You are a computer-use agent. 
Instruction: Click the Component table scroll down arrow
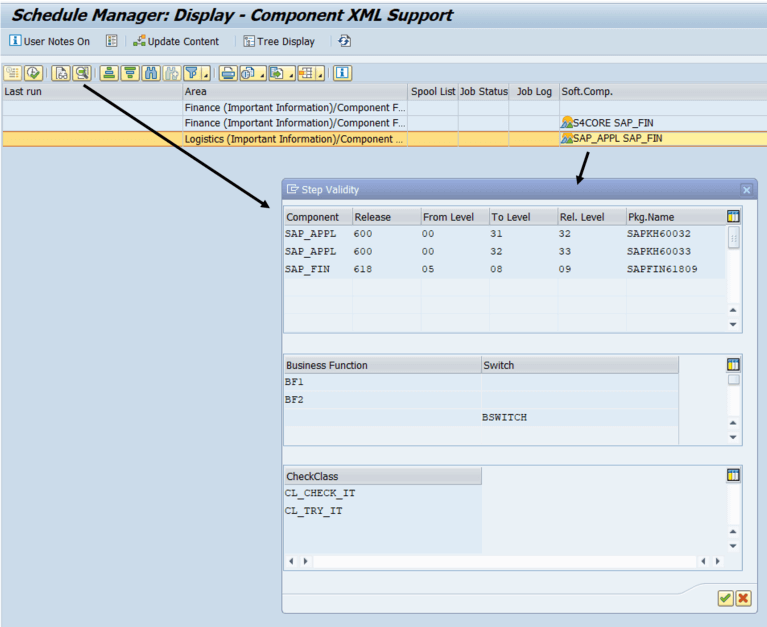(x=733, y=324)
